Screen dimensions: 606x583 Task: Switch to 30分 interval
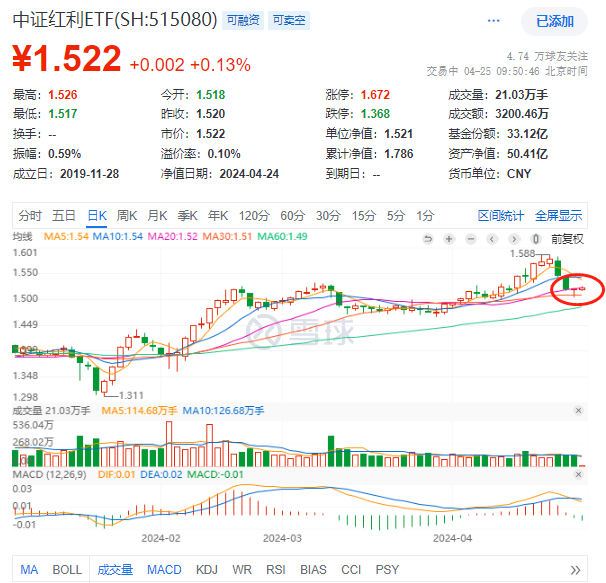(x=328, y=215)
